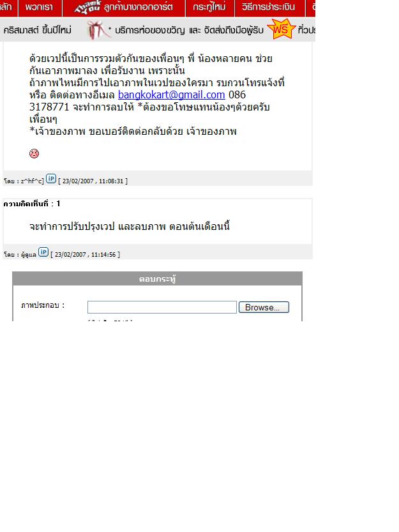Open the bangkokart@gmail.com email link
The width and height of the screenshot is (399, 532).
(x=171, y=95)
